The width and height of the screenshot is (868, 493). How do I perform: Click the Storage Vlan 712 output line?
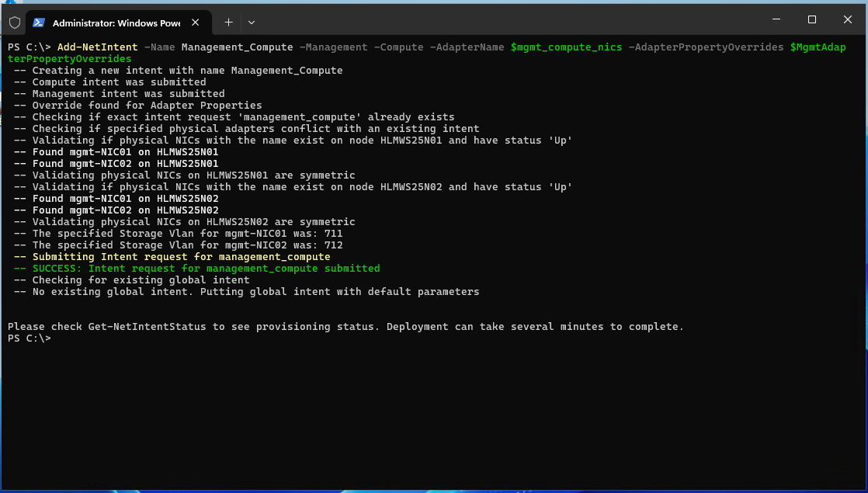(187, 245)
